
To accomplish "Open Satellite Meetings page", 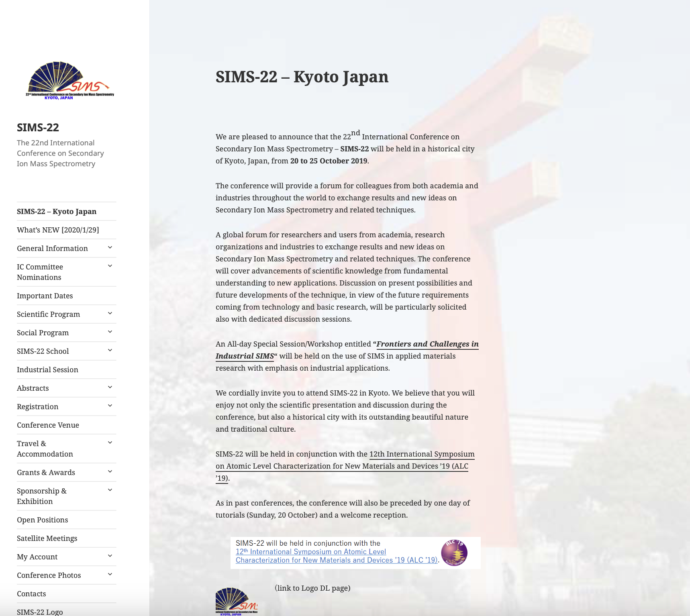I will [47, 538].
